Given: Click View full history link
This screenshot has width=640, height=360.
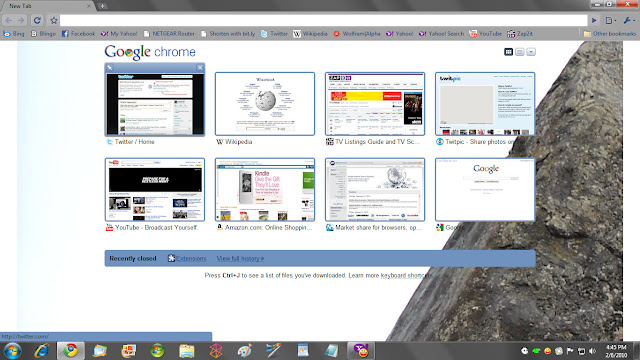Looking at the screenshot, I should click(x=240, y=258).
